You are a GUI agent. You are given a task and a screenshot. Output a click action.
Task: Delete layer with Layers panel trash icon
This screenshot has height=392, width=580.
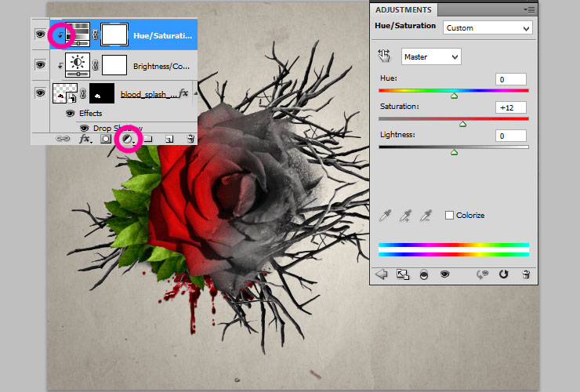(190, 139)
